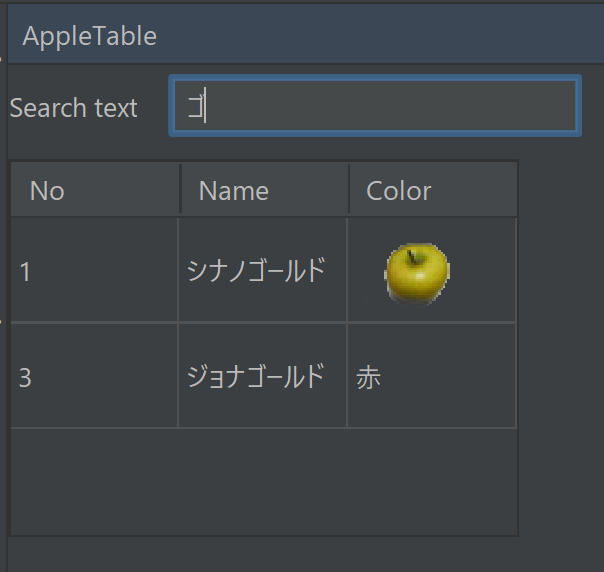Click the empty panel area right of the table

point(560,350)
